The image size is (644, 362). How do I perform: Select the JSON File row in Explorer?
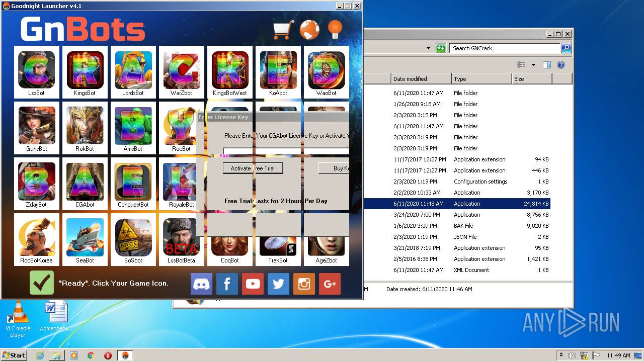pos(457,237)
